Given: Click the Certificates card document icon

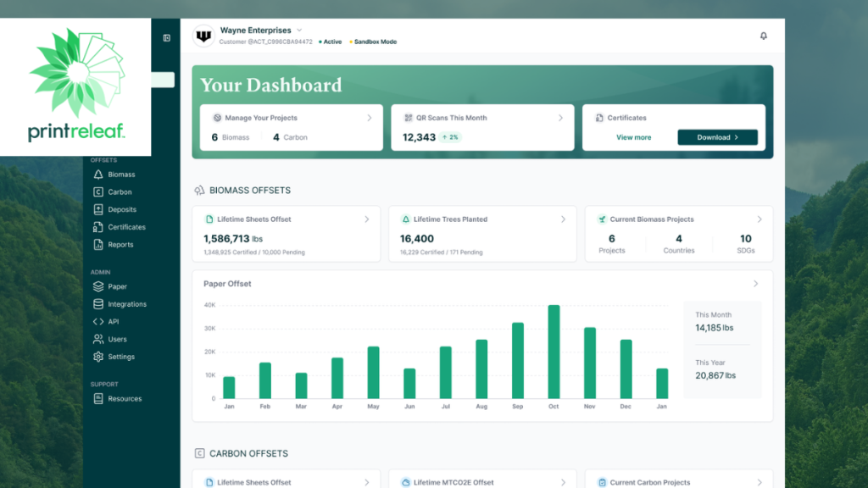Looking at the screenshot, I should pos(599,118).
